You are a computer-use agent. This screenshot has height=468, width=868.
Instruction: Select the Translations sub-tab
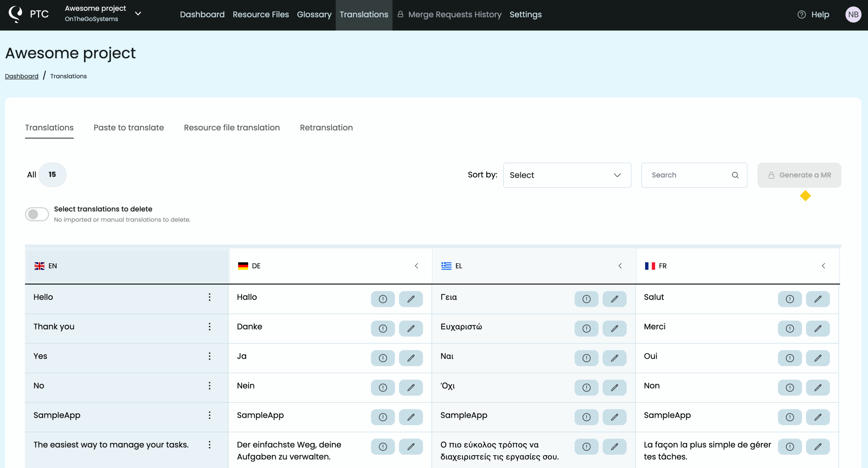pos(49,128)
